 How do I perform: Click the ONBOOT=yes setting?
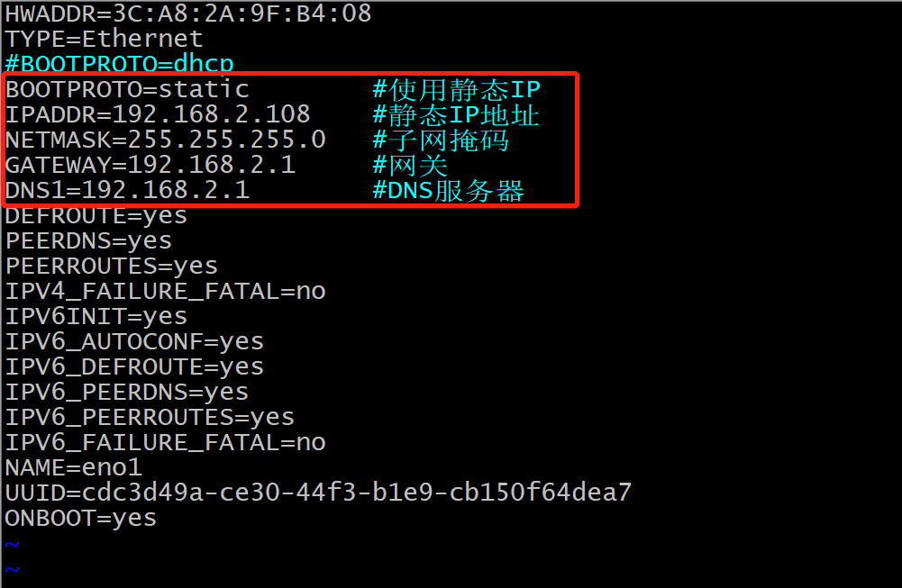[x=81, y=519]
